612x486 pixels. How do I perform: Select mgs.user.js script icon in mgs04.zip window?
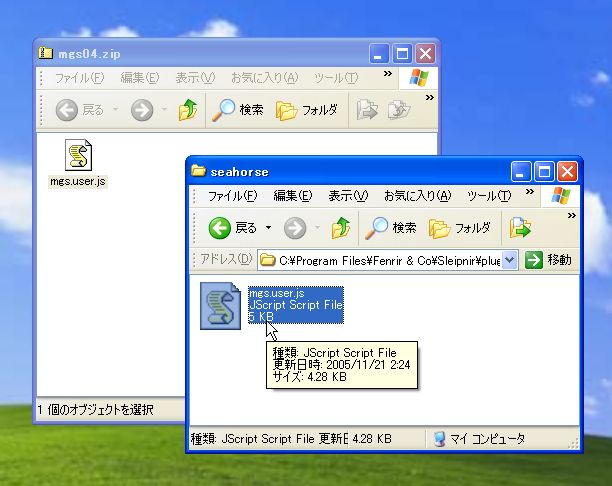tap(78, 155)
